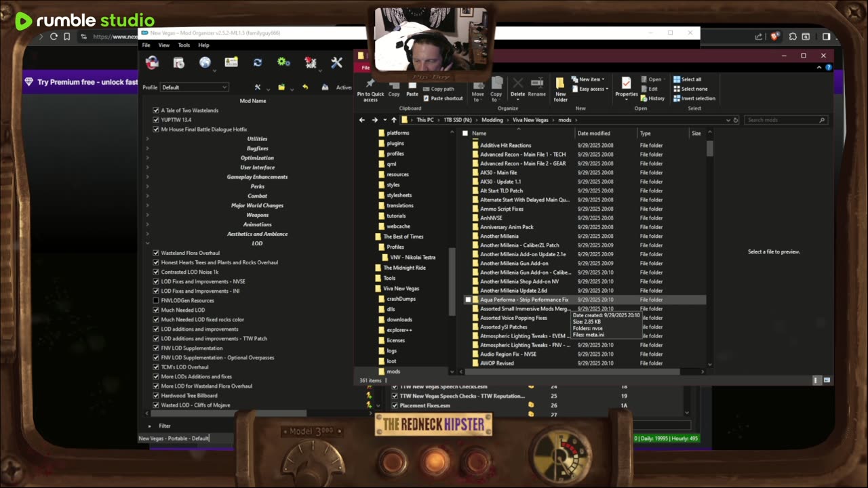Uncheck A Tale of Two Wastelands mod

(156, 110)
